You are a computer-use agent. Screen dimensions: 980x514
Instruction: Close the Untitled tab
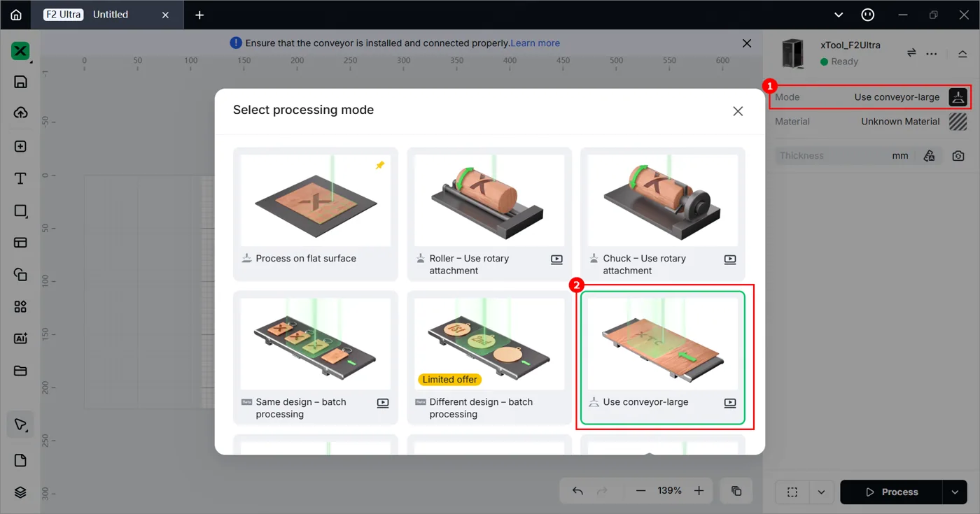(x=165, y=15)
